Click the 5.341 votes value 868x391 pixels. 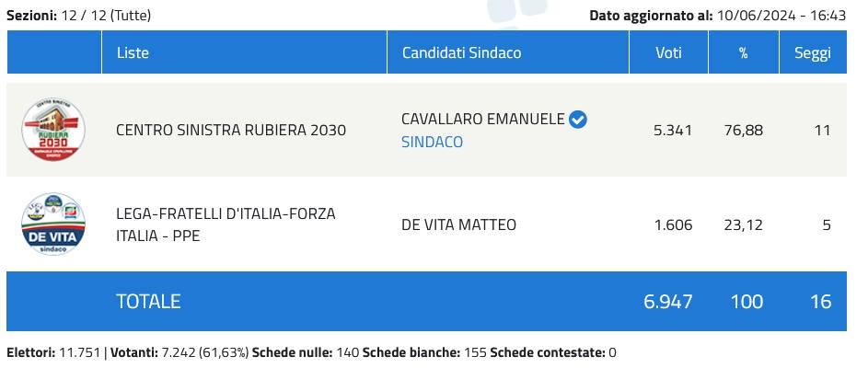pos(673,130)
